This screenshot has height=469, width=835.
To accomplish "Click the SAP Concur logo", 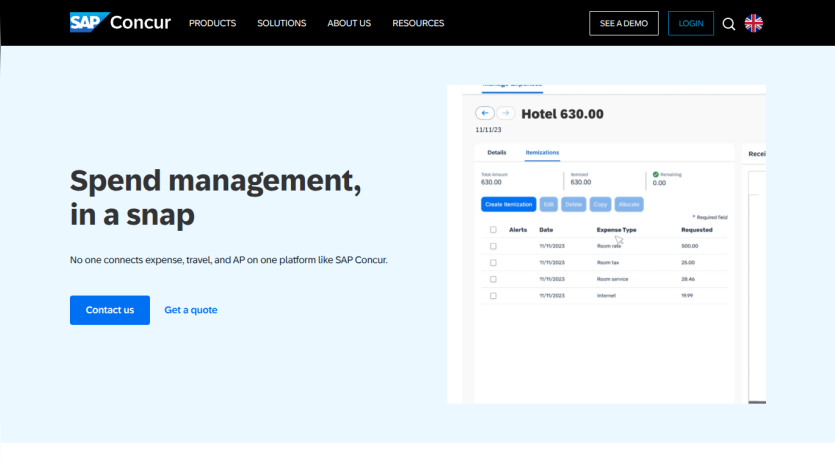I will click(120, 22).
